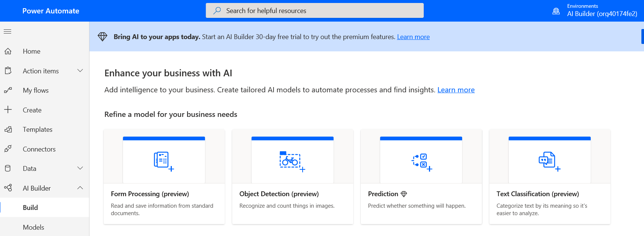Screen dimensions: 644x236
Task: Open the Data section label
Action: click(29, 169)
